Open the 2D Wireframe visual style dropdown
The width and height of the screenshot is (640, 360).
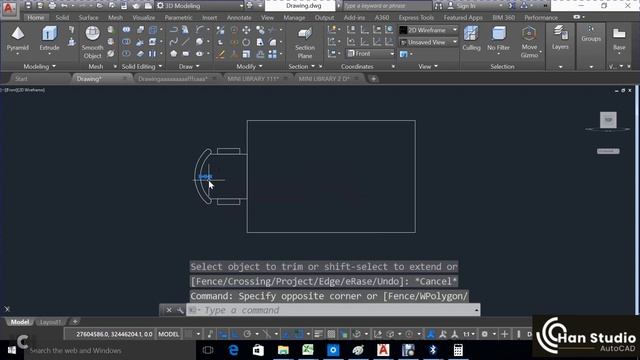coord(428,30)
